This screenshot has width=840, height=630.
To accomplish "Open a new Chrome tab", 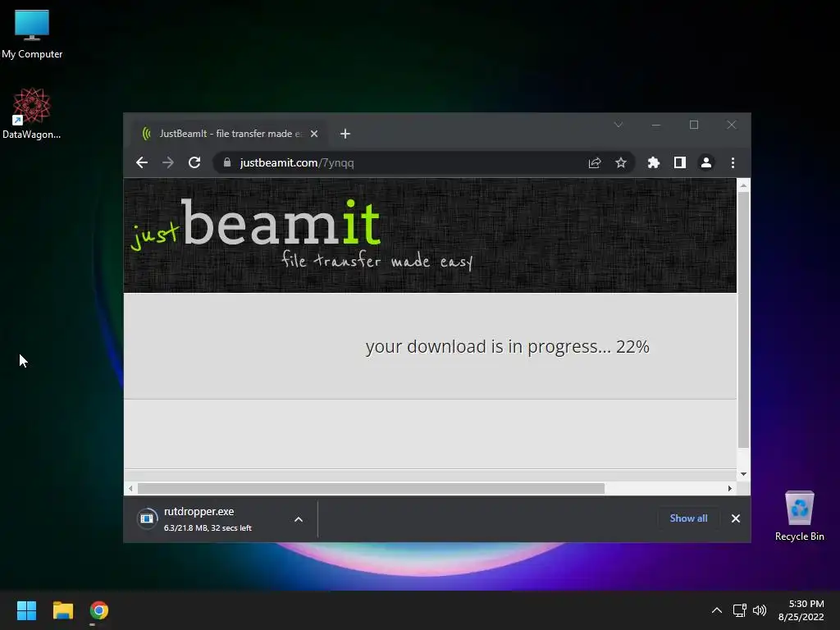I will (x=345, y=134).
